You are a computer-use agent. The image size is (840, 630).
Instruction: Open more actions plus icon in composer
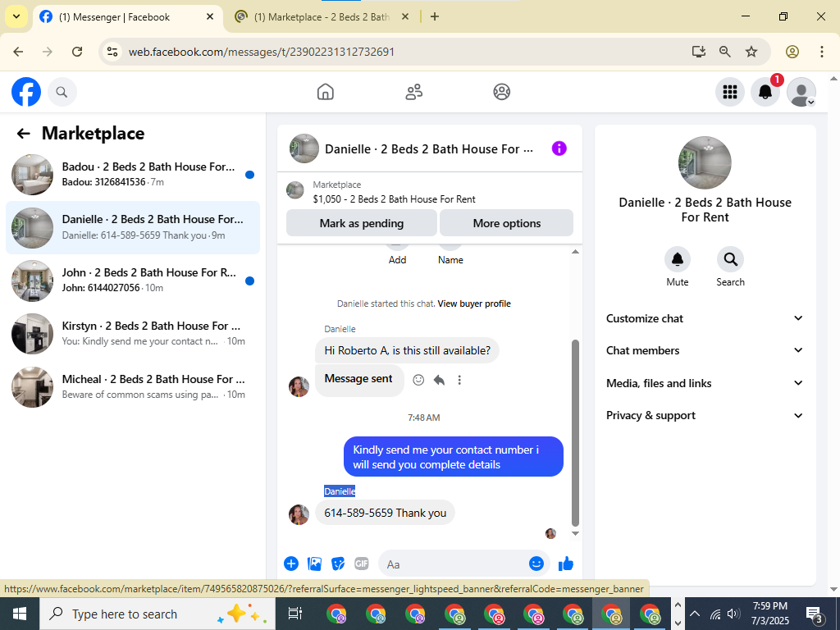pos(291,564)
